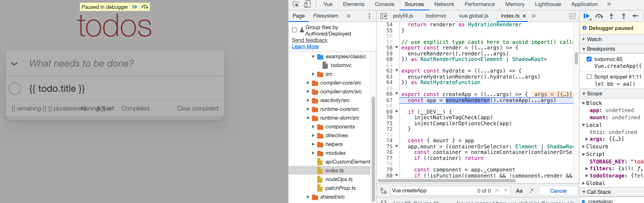
Task: Toggle match case search option
Action: pyautogui.click(x=519, y=191)
